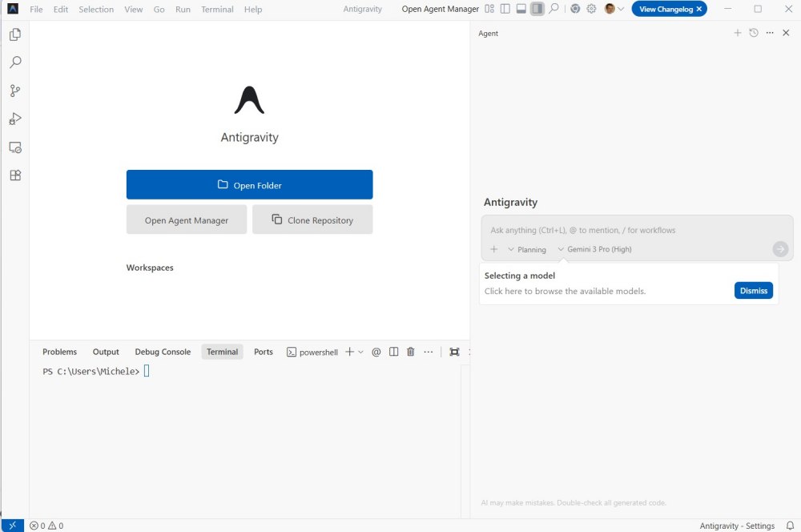Click the blue Open Folder button
Image resolution: width=801 pixels, height=532 pixels.
click(249, 185)
